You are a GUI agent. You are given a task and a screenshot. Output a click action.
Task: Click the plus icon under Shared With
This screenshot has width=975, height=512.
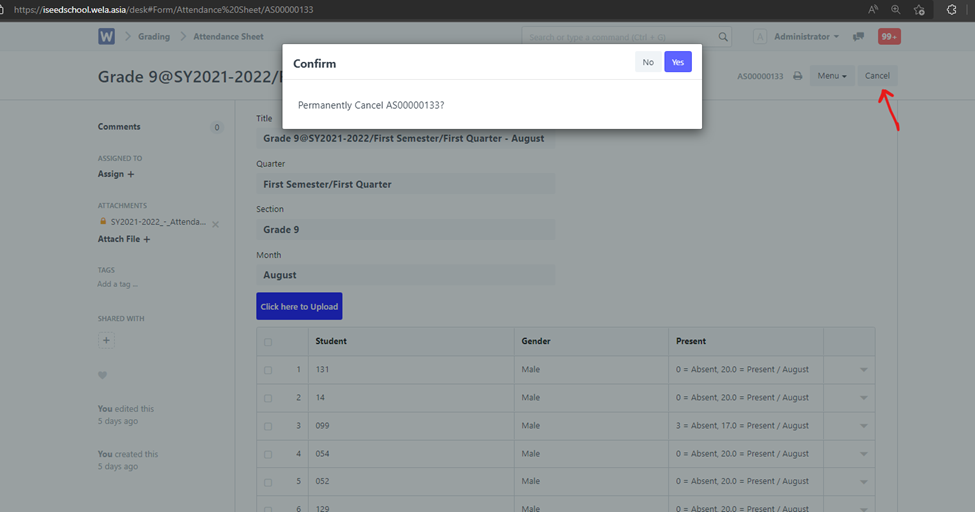click(107, 340)
